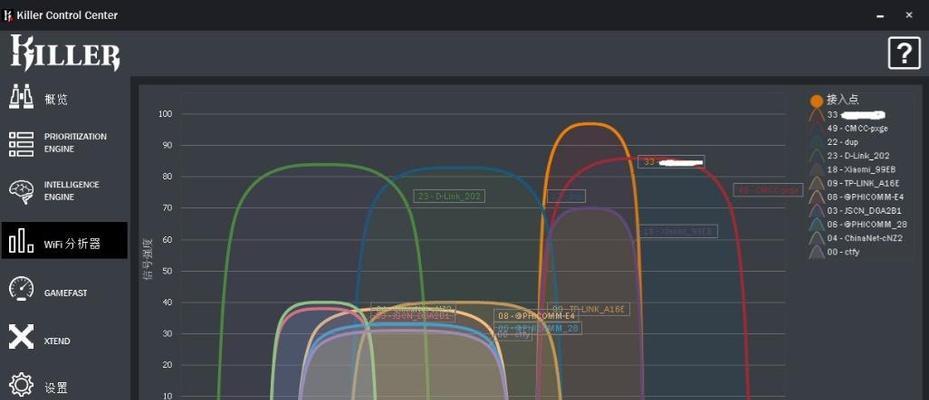Minimize the Killer Control Center window
Viewport: 929px width, 400px height.
pos(880,15)
